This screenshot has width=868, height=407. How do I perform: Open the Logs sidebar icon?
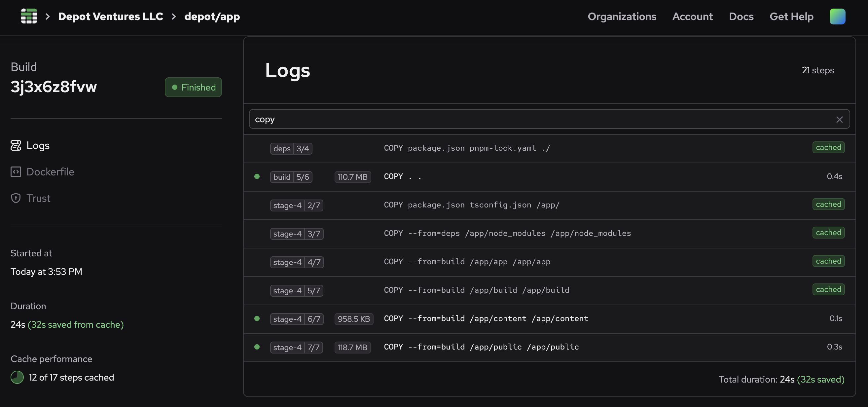coord(16,145)
